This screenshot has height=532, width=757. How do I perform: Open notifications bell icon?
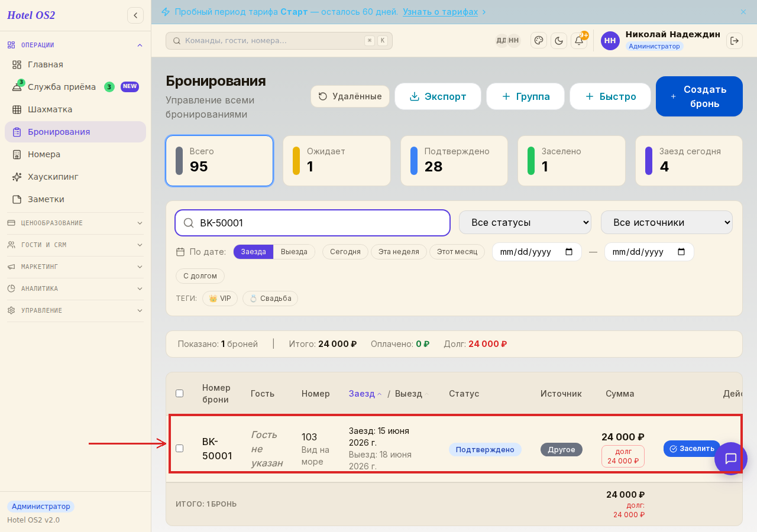[x=579, y=40]
